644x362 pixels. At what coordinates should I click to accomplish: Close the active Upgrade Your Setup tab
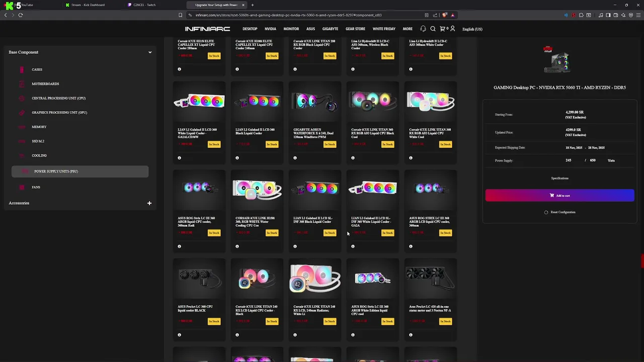tap(243, 5)
